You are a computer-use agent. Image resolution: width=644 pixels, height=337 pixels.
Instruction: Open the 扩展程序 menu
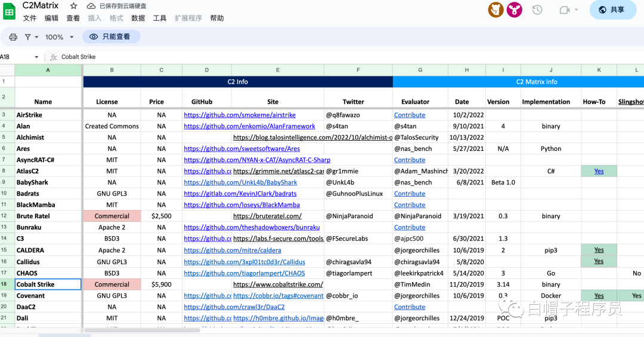pyautogui.click(x=188, y=18)
